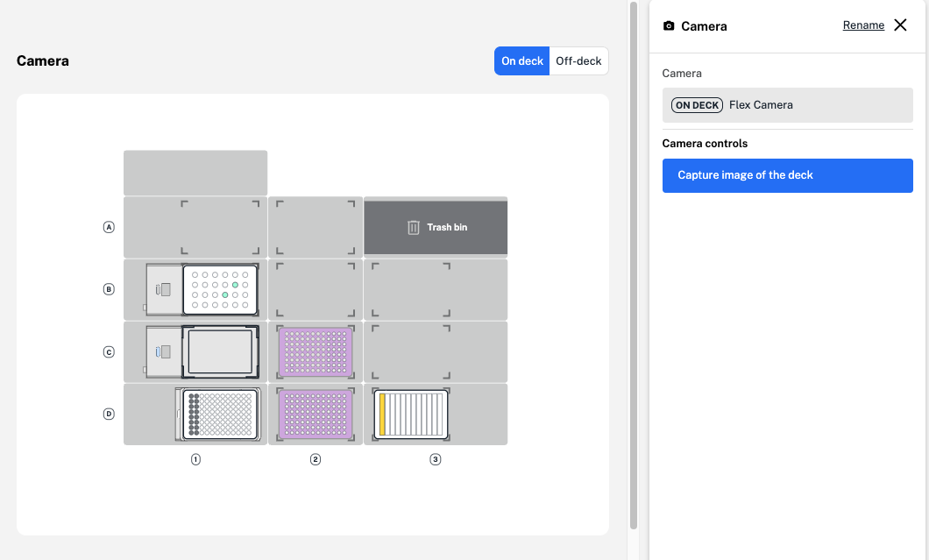The width and height of the screenshot is (929, 560).
Task: Click the Flex Camera field
Action: (x=787, y=105)
